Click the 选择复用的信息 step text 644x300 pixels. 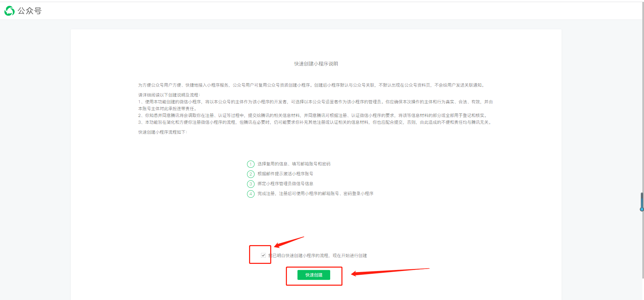294,164
